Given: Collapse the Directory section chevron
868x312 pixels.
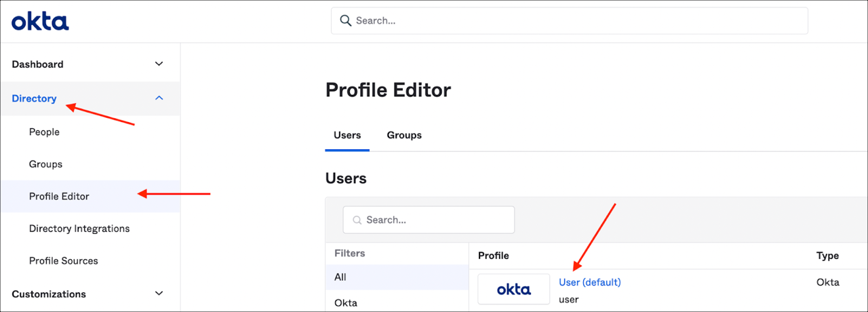Looking at the screenshot, I should coord(159,98).
